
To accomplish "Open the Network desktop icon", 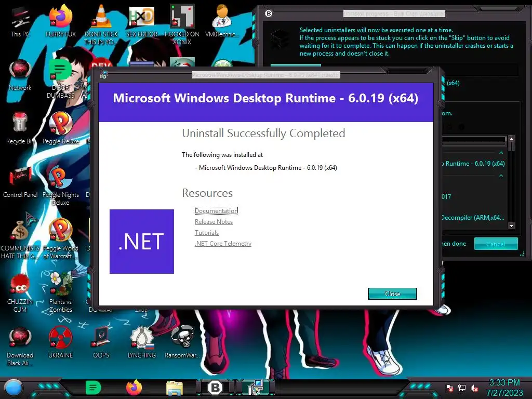I will click(20, 75).
